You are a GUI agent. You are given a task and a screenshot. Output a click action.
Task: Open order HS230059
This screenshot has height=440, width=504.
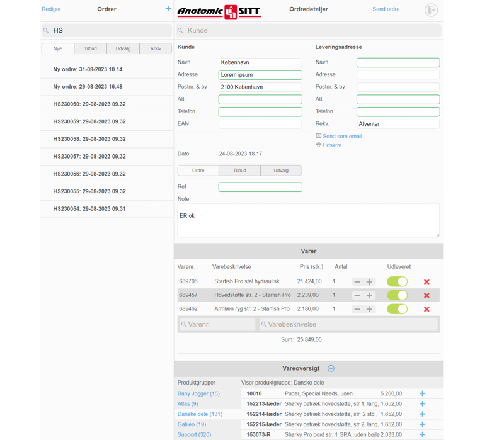(x=106, y=121)
